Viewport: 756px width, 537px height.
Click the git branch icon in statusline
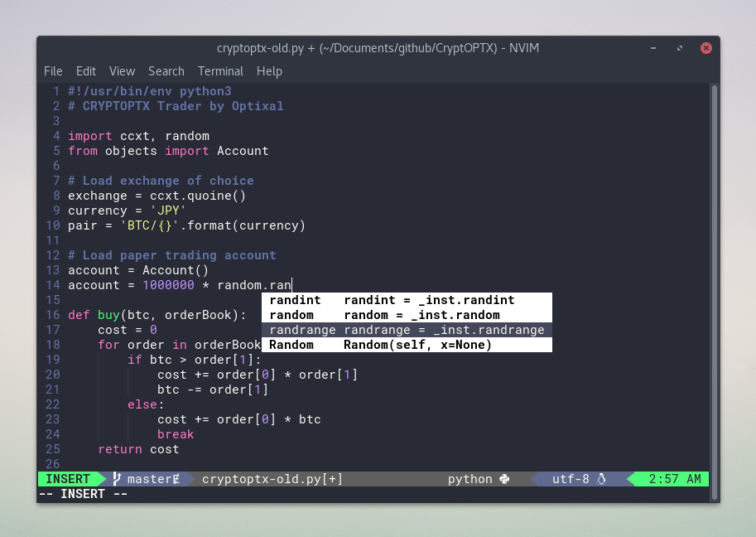117,479
